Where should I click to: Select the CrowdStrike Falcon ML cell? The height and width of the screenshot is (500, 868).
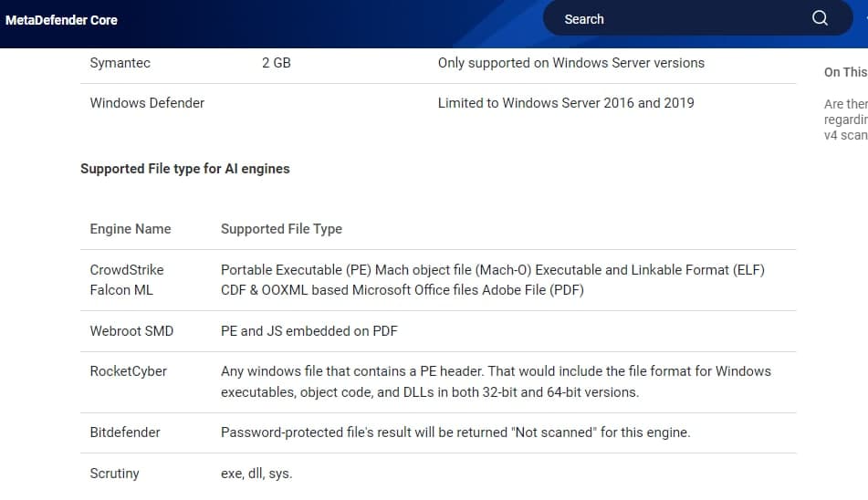pyautogui.click(x=127, y=280)
